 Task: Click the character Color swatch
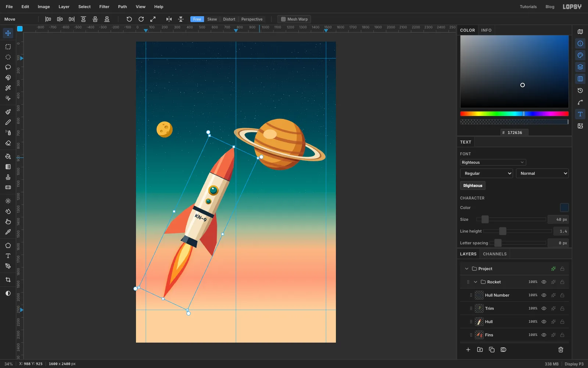coord(564,208)
